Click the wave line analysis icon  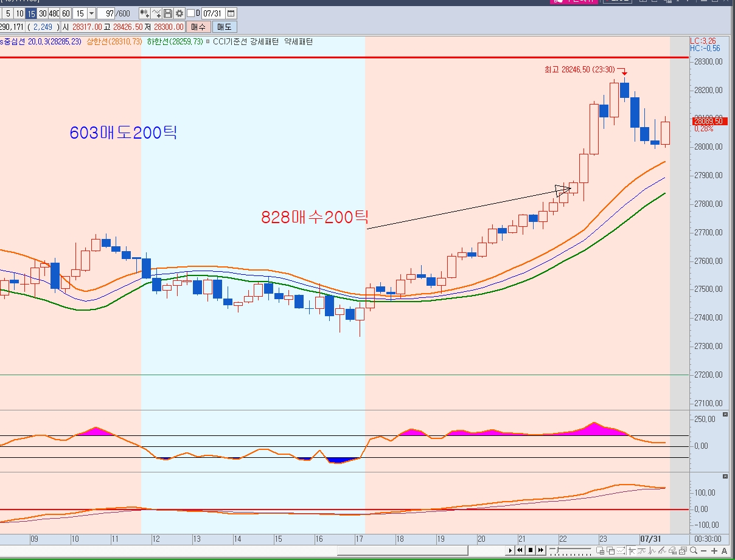pyautogui.click(x=652, y=551)
